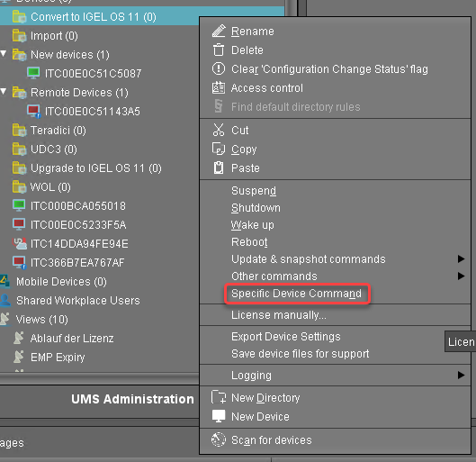This screenshot has width=476, height=462.
Task: Collapse the Remote Devices folder arrow
Action: click(4, 92)
